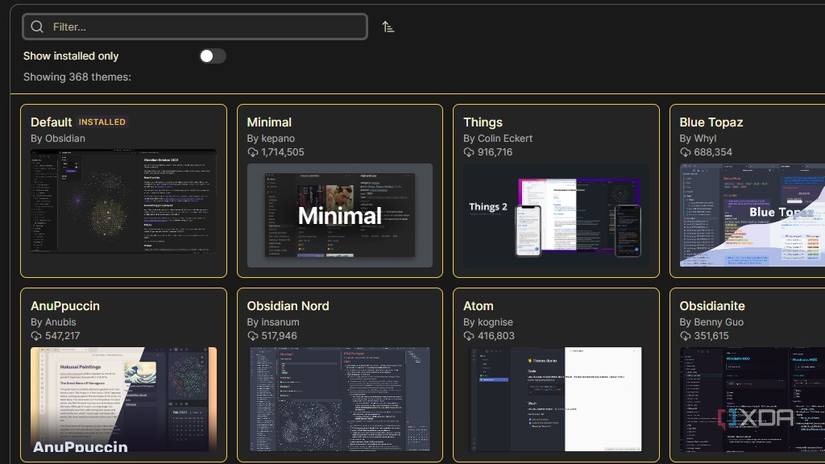This screenshot has height=464, width=825.
Task: Click the download icon next to 547,217
Action: tap(36, 336)
